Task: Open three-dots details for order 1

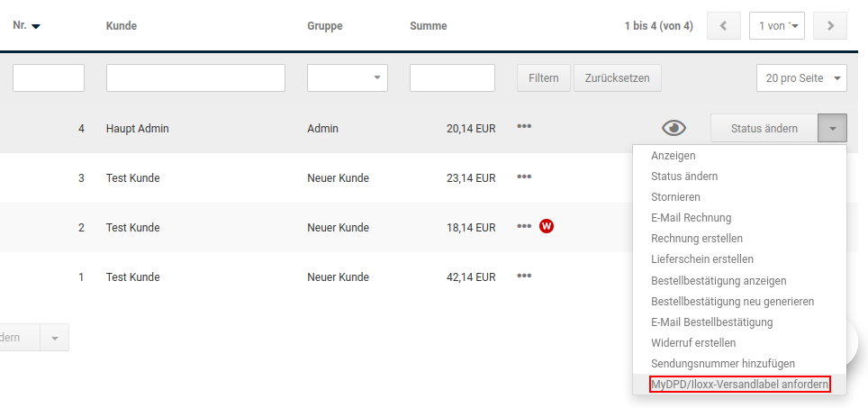Action: click(x=524, y=276)
